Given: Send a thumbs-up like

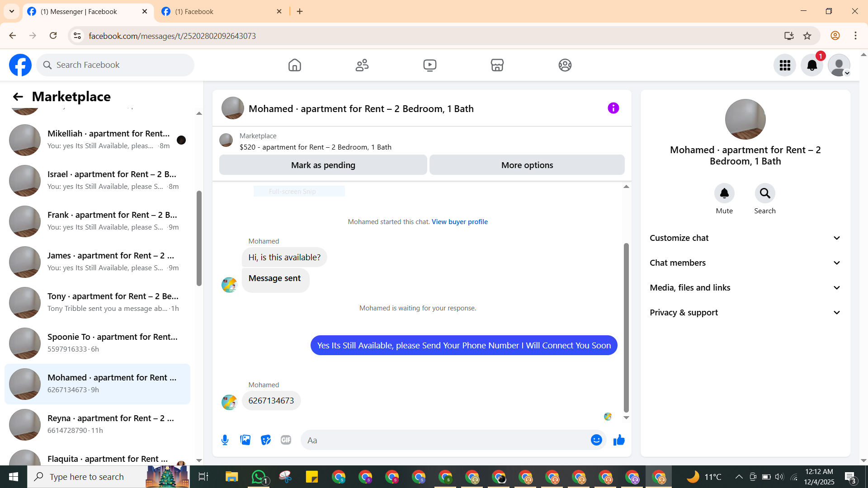Looking at the screenshot, I should coord(619,440).
